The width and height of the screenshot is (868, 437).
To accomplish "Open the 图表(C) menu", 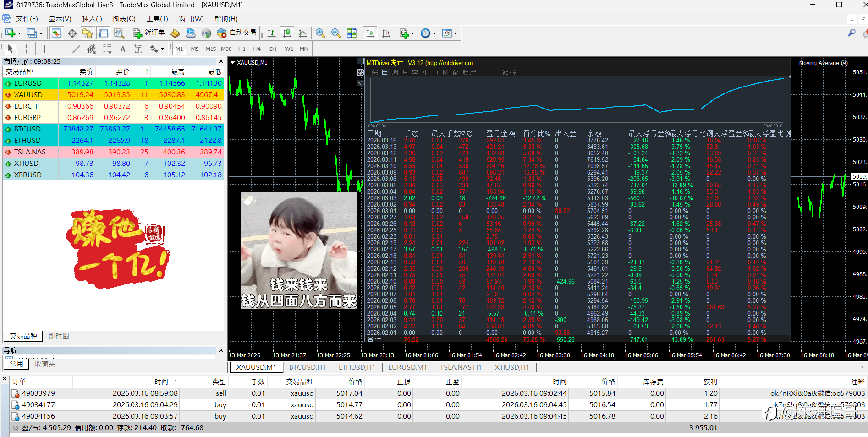I will coord(124,19).
